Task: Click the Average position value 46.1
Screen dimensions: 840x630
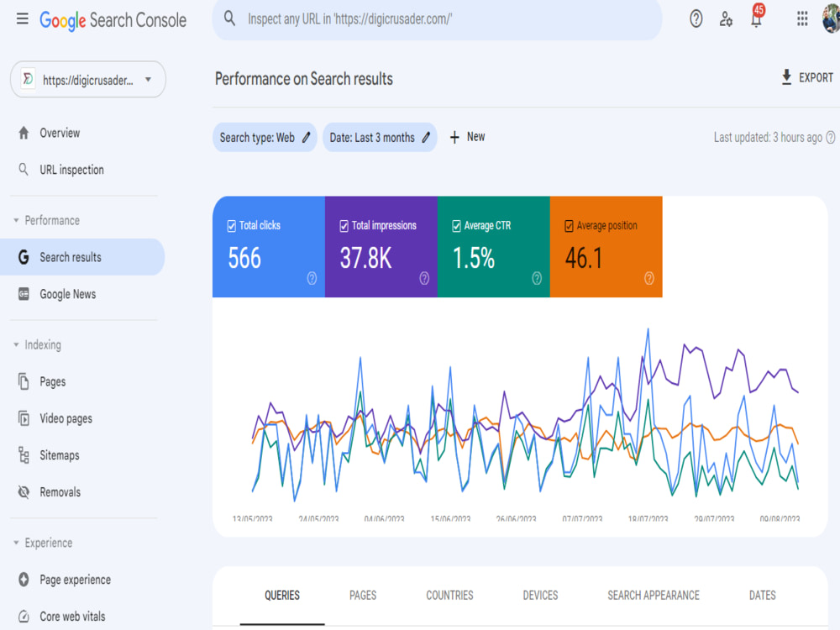Action: pos(584,258)
